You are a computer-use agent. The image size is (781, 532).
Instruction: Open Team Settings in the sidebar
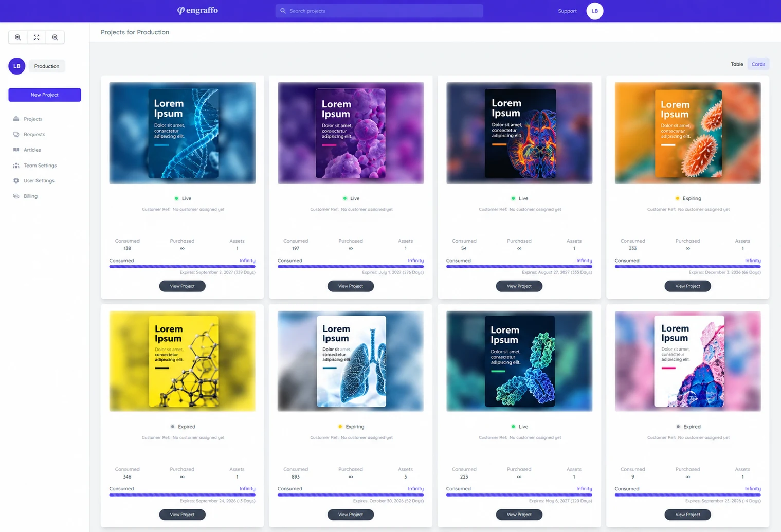[x=40, y=165]
